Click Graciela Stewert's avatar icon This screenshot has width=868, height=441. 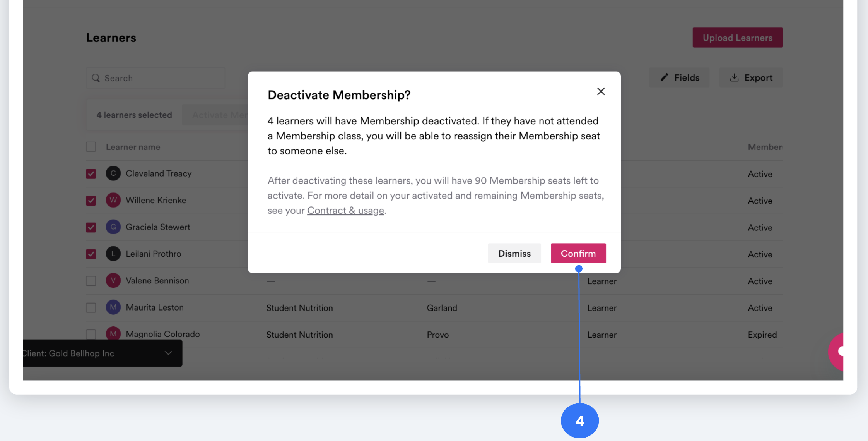[x=113, y=227]
